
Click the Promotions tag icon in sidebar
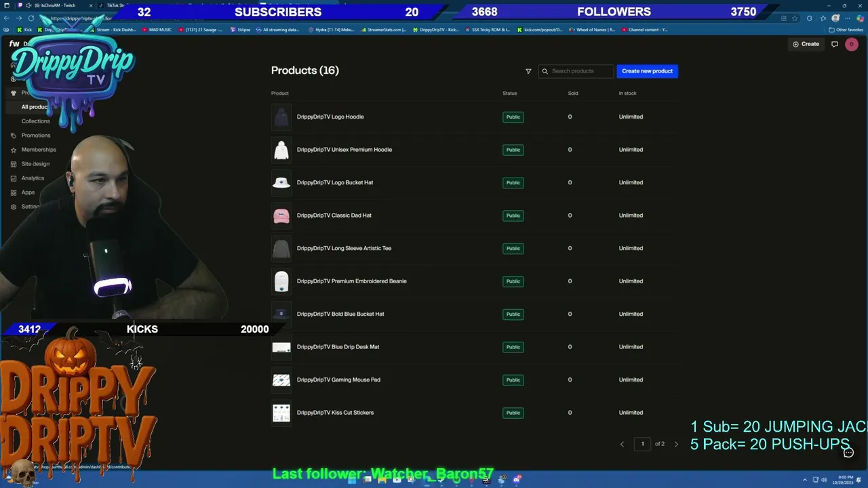pyautogui.click(x=14, y=136)
